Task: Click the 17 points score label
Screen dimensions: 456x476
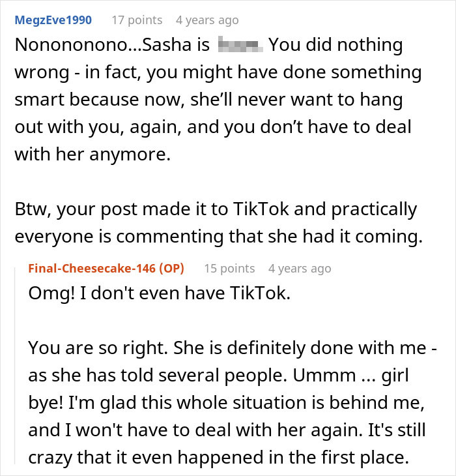Action: (x=137, y=20)
